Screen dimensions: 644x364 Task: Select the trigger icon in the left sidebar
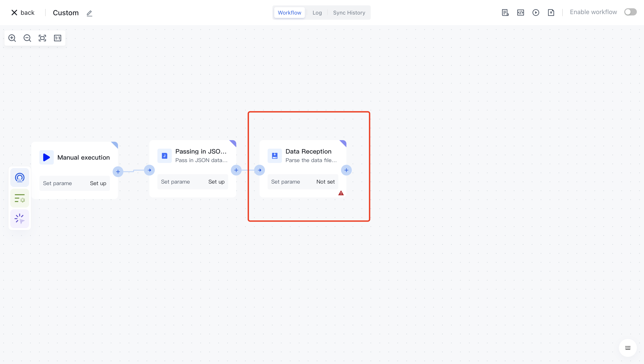(x=19, y=178)
